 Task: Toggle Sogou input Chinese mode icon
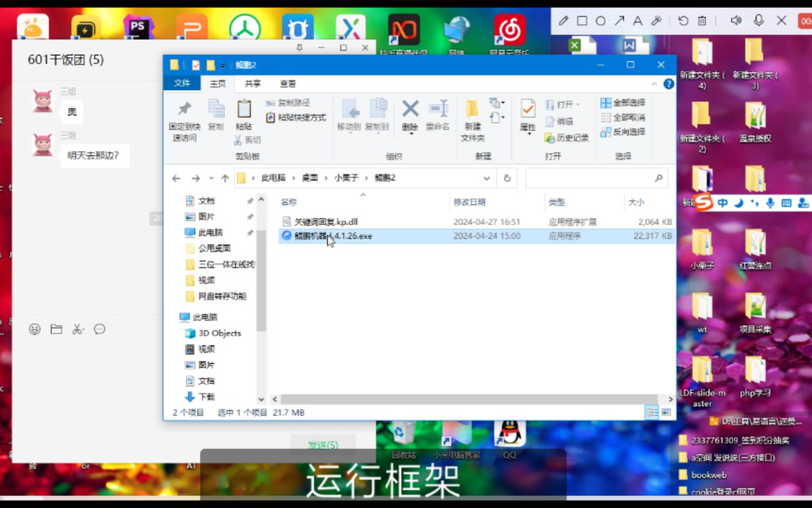[x=723, y=203]
